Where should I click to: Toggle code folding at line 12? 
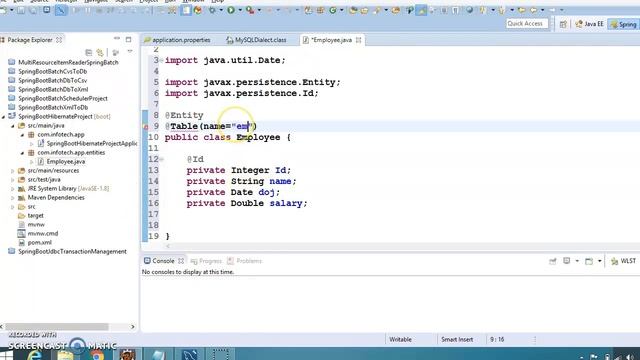click(x=162, y=159)
